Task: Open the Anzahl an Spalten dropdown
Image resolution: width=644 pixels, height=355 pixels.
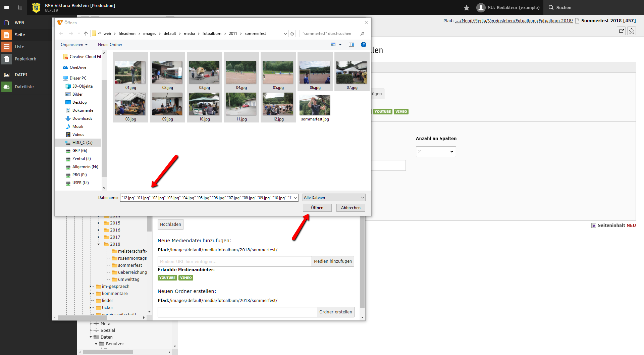Action: pos(436,152)
